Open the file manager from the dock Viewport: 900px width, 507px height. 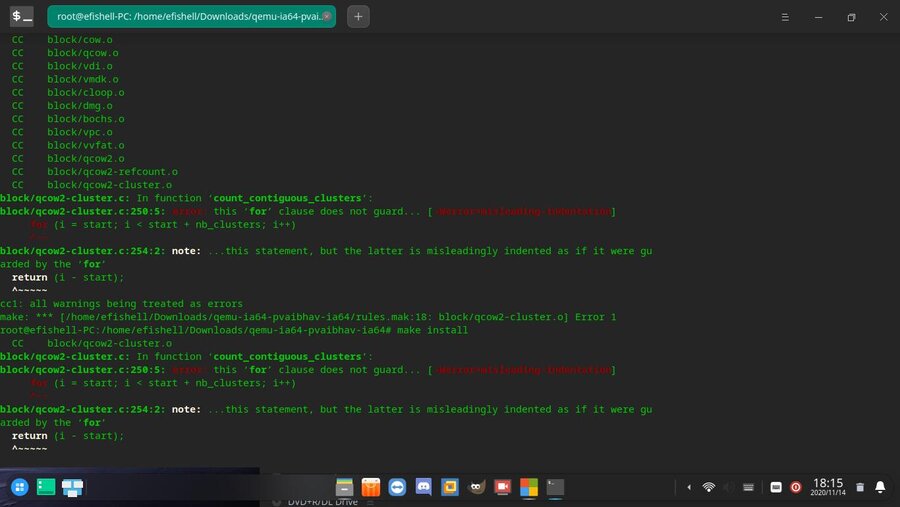(x=345, y=487)
